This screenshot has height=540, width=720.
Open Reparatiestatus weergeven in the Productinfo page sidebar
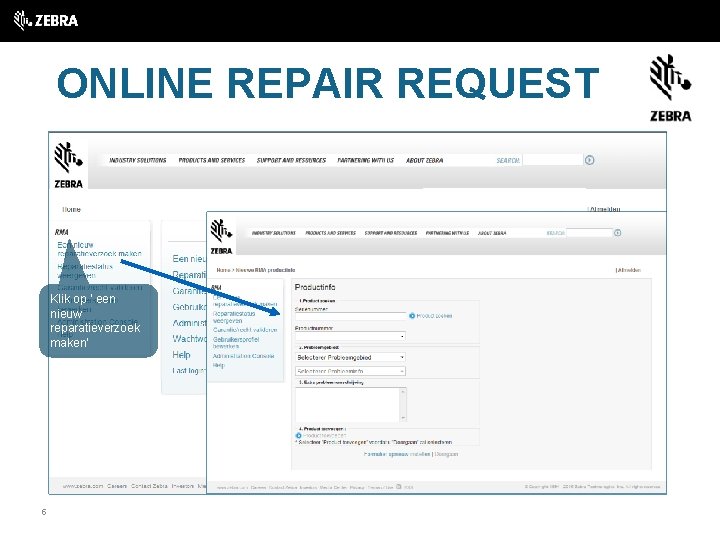234,317
